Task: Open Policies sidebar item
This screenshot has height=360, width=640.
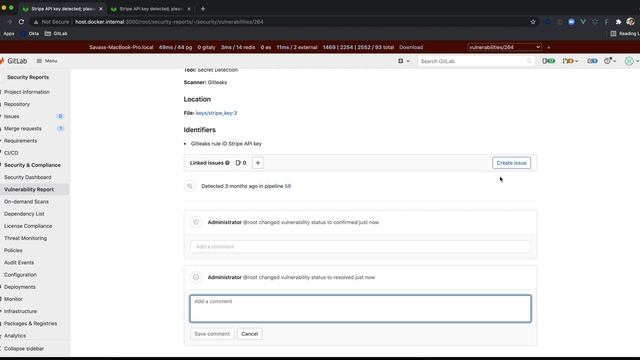Action: pos(13,250)
